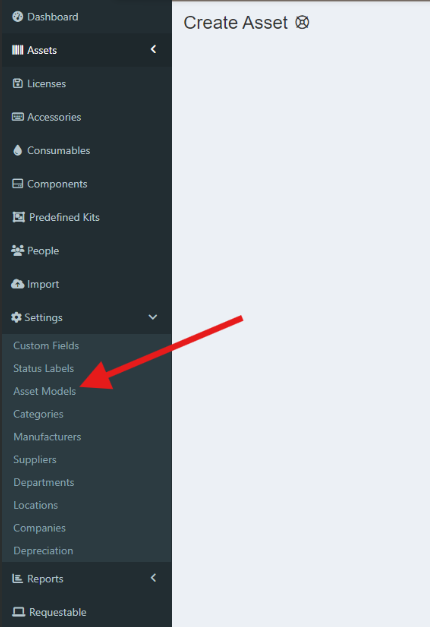This screenshot has height=627, width=430.
Task: Open the Manufacturers list
Action: (47, 437)
